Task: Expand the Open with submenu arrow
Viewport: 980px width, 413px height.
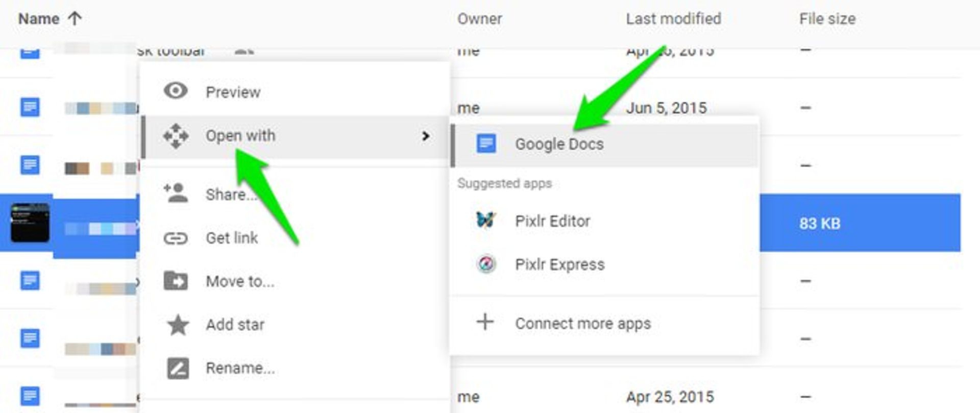Action: pos(425,136)
